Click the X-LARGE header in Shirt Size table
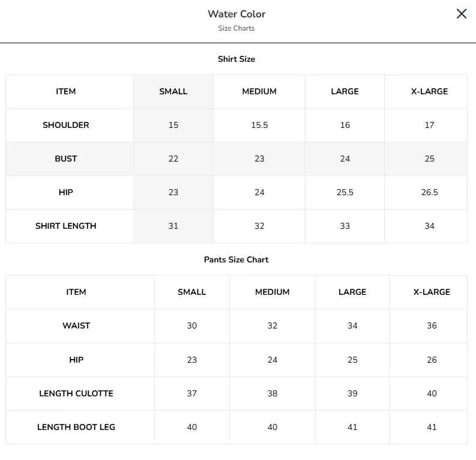This screenshot has width=476, height=460. click(x=429, y=91)
